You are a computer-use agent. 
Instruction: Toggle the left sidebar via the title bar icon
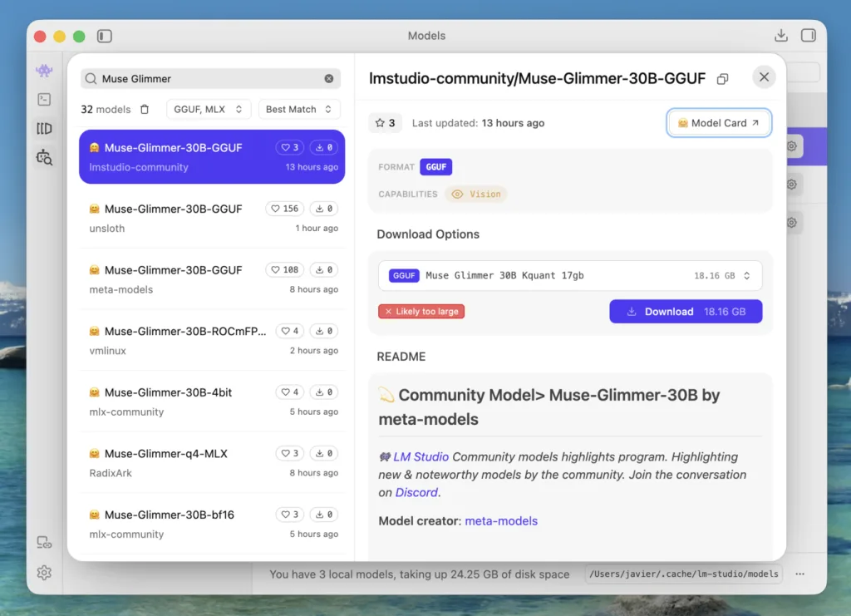[x=104, y=36]
